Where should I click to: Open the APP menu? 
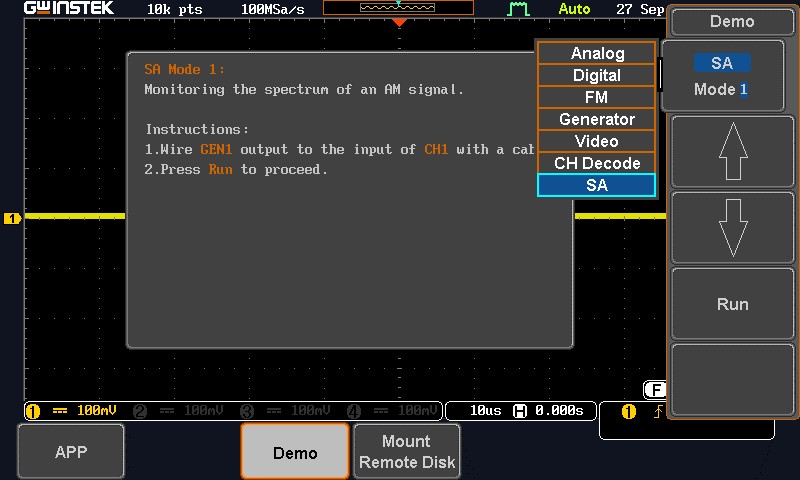71,452
